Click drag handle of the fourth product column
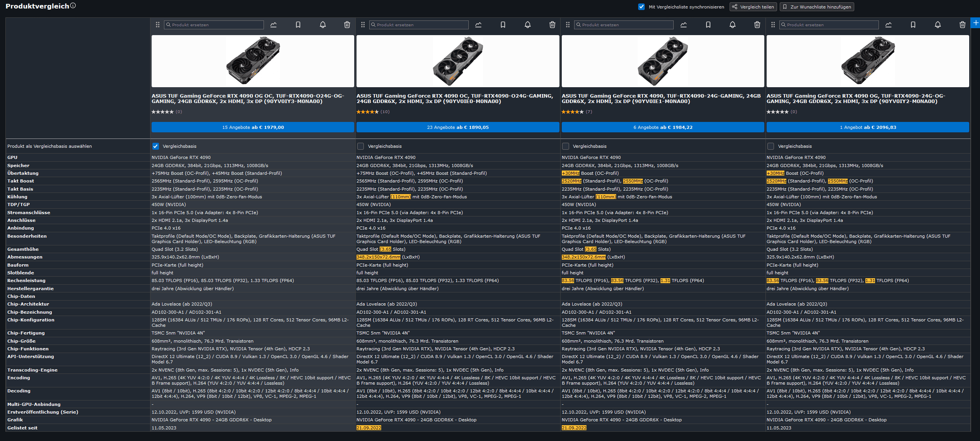 772,25
